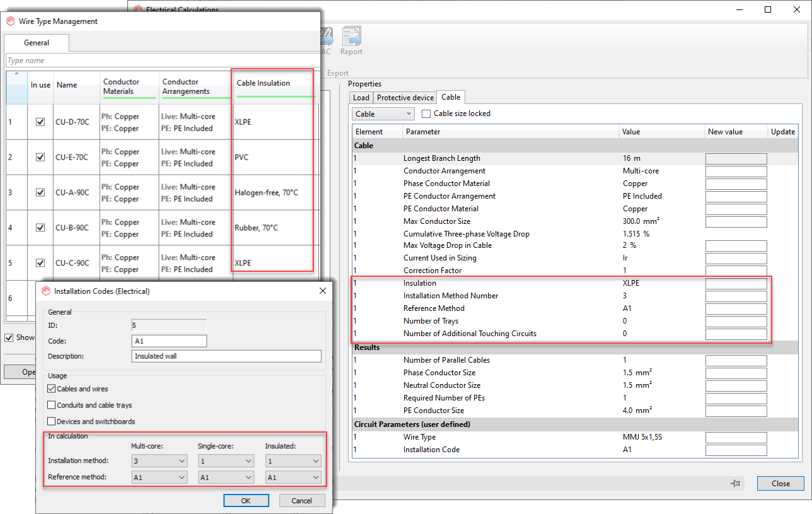Click the Wire Type Management title icon
The height and width of the screenshot is (514, 812).
10,21
